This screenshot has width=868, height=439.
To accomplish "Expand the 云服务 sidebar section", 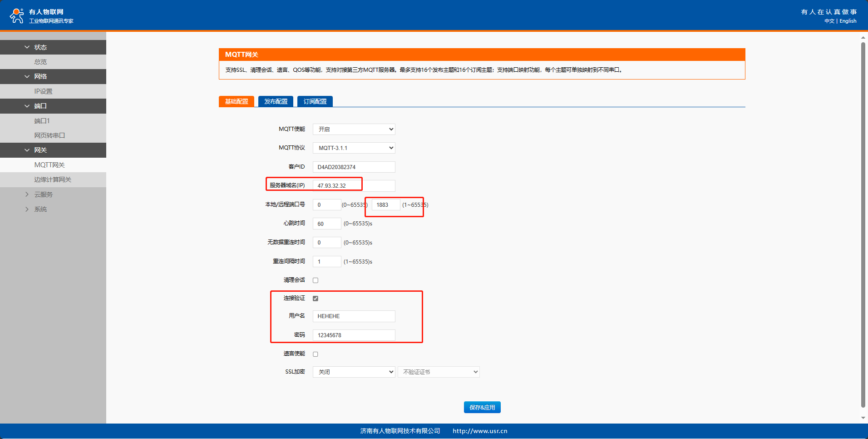I will click(27, 195).
